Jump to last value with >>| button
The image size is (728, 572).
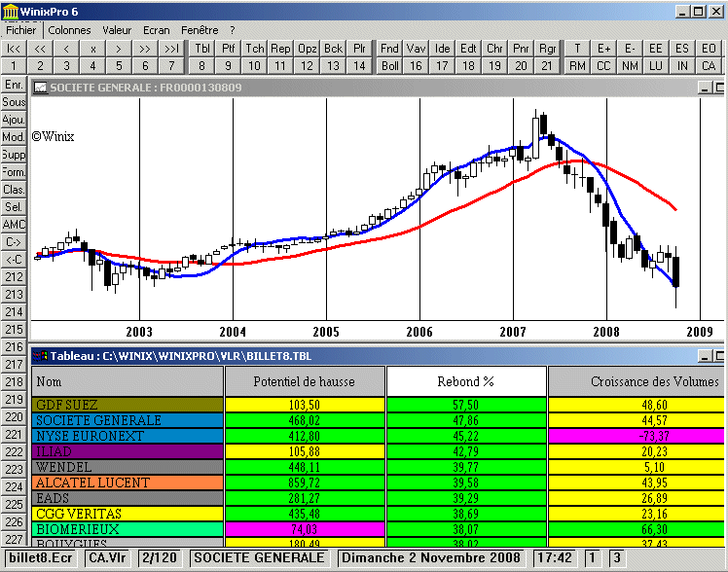[x=171, y=49]
